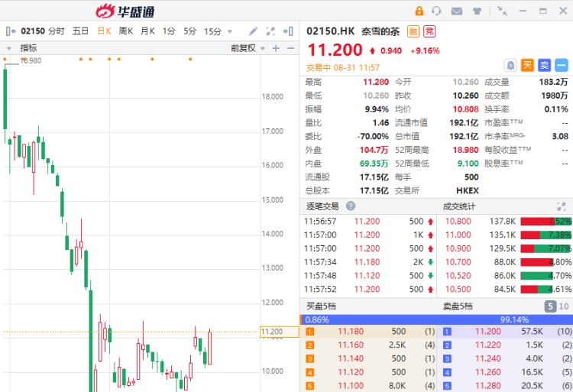The image size is (573, 392).
Task: Expand the 指标 indicator dropdown
Action: 9,48
